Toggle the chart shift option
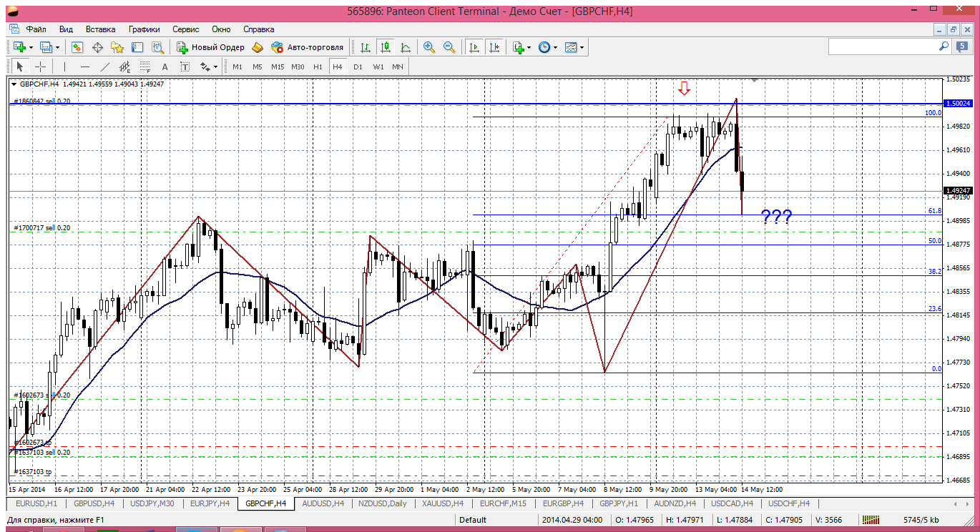Screen dimensions: 980x532 [494, 47]
